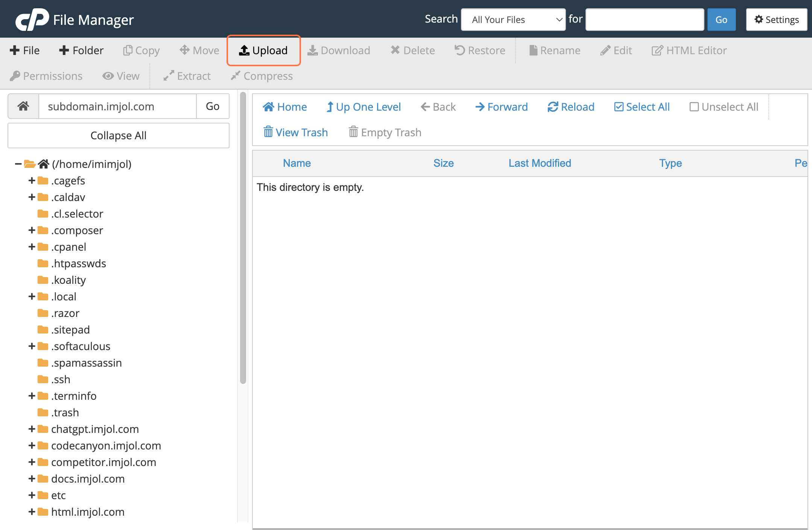Click the Collapse All button
Image resolution: width=812 pixels, height=530 pixels.
click(x=119, y=136)
